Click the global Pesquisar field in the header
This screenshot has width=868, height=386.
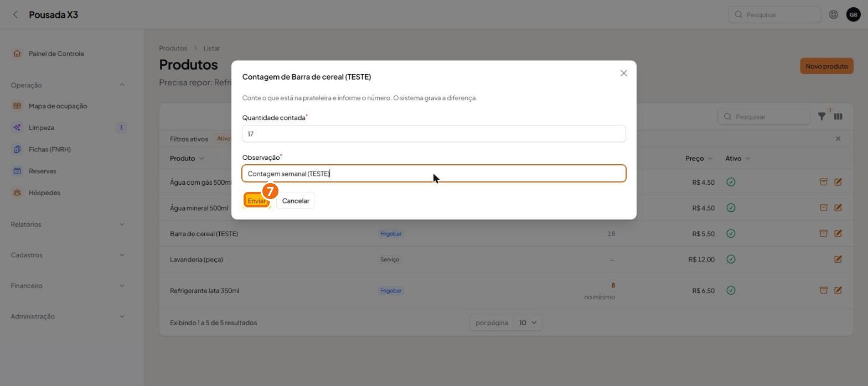coord(774,15)
